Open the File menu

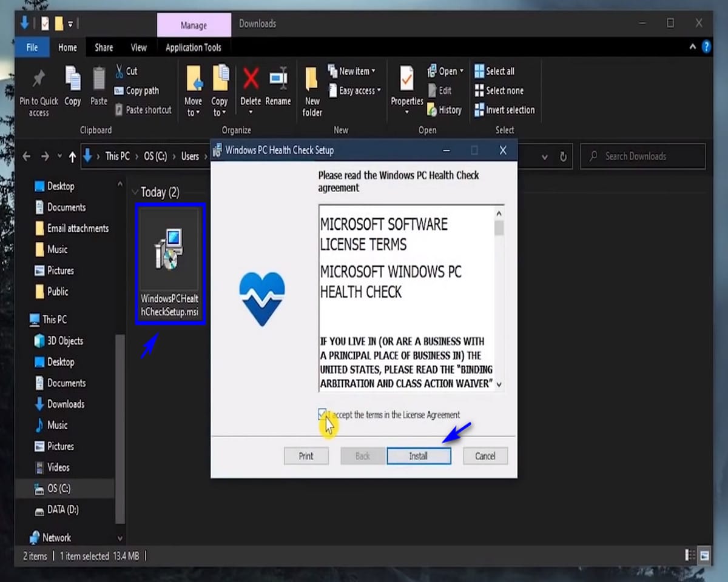[x=32, y=47]
